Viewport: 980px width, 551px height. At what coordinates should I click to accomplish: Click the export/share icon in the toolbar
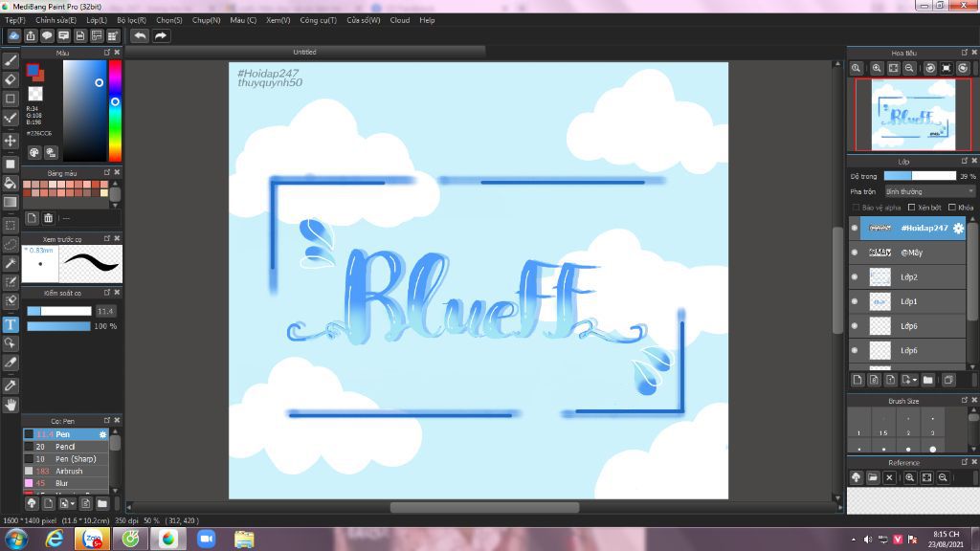(31, 35)
